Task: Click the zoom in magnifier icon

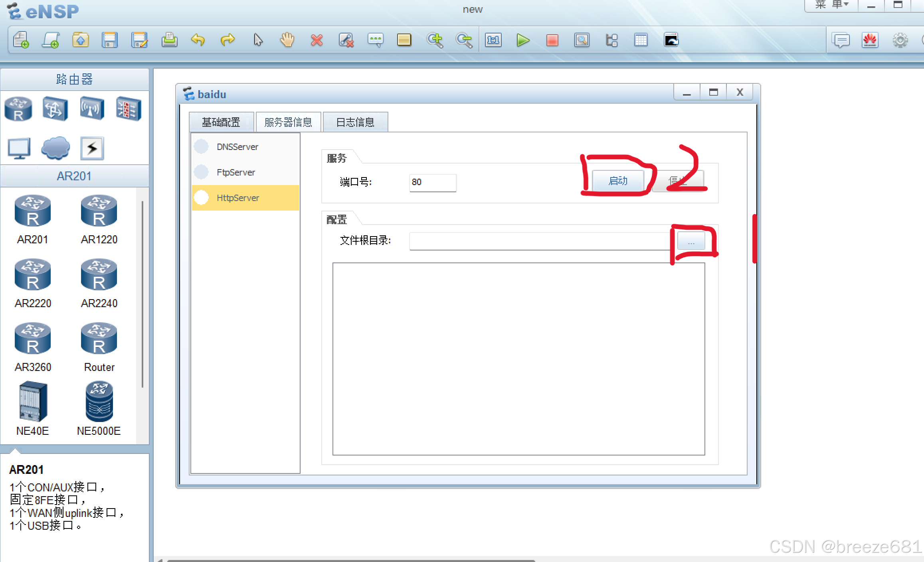Action: pos(435,40)
